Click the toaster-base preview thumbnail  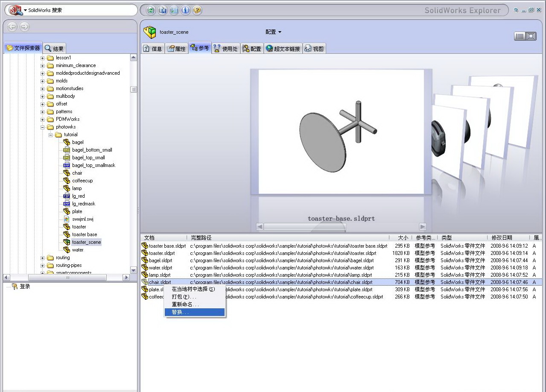point(341,132)
